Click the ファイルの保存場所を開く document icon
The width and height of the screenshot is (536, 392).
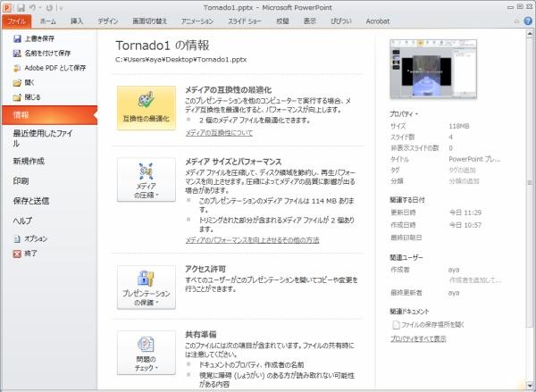click(x=396, y=325)
